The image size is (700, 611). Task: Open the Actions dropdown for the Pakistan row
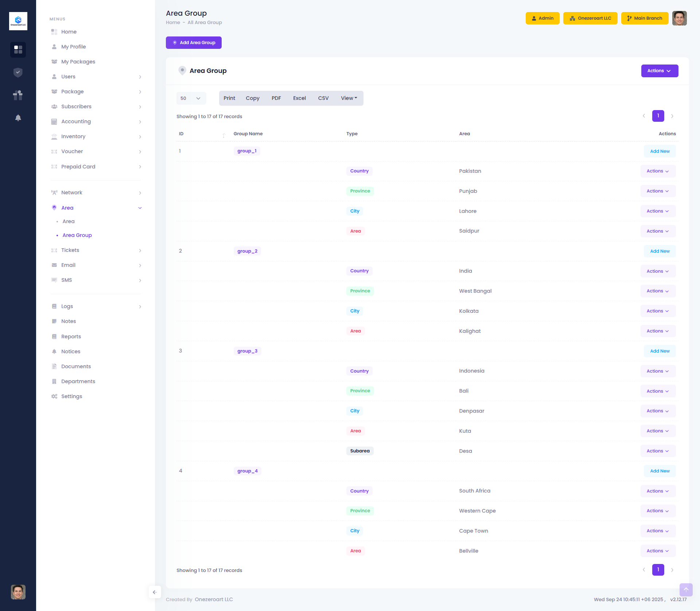tap(658, 171)
